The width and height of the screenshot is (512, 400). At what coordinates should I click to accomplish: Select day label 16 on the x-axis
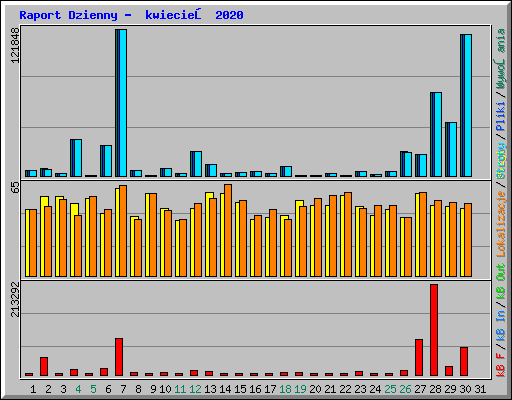255,389
